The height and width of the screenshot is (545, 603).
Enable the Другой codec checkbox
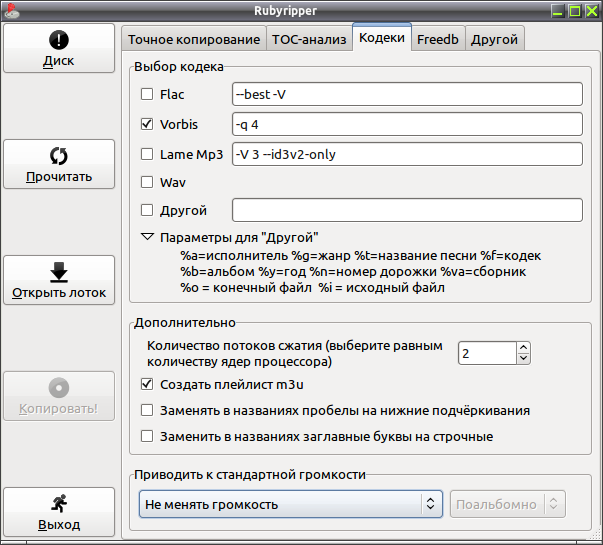tap(147, 210)
